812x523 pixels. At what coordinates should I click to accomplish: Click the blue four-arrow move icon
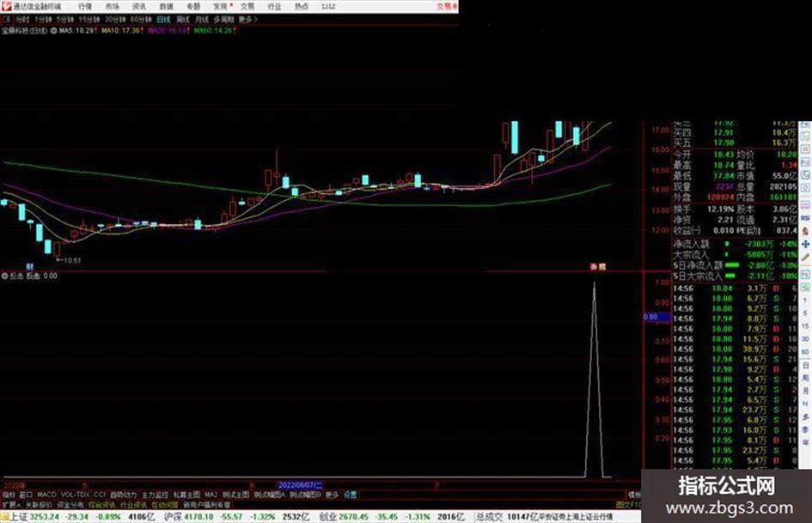(805, 245)
